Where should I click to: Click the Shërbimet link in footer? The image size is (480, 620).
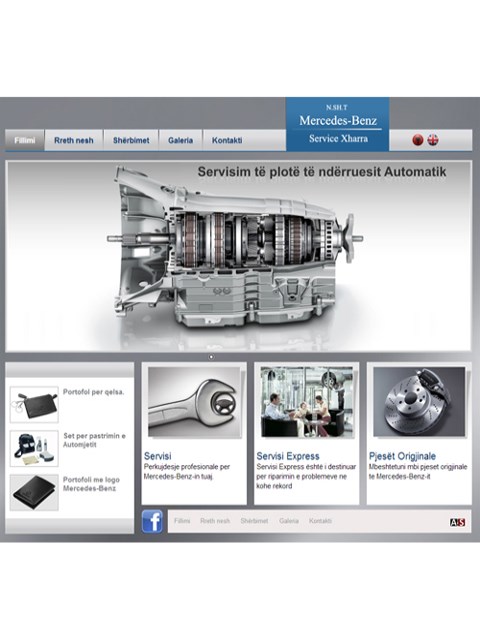[254, 521]
